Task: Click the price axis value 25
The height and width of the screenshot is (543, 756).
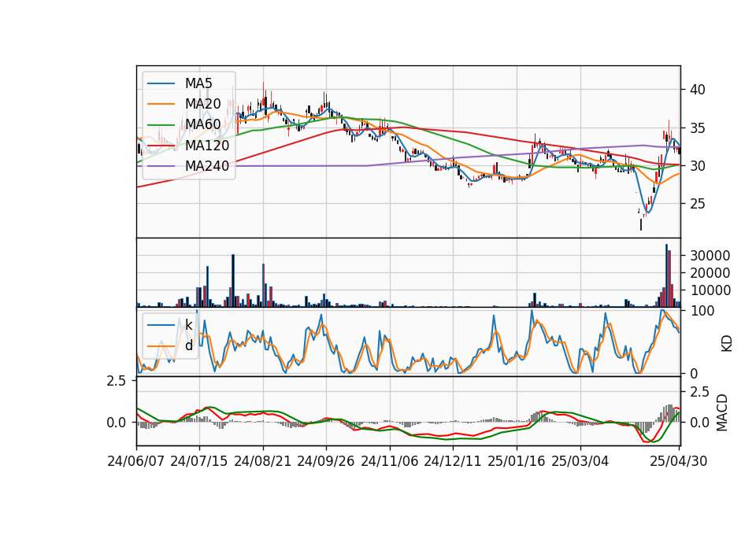Action: pos(698,204)
